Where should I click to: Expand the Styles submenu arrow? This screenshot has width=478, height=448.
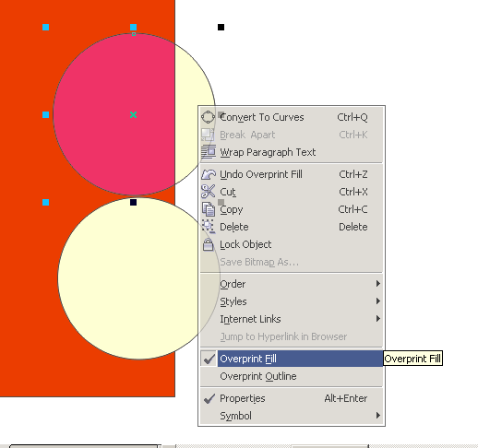[378, 301]
